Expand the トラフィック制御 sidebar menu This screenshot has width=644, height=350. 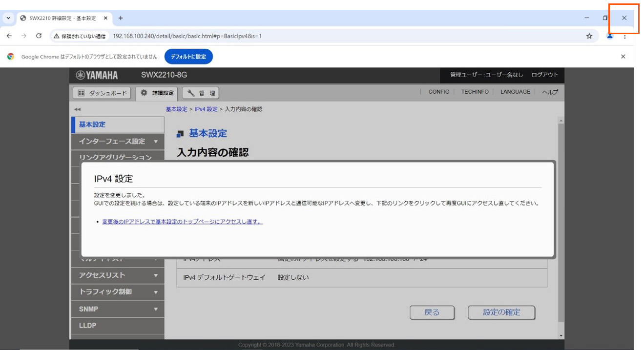(x=156, y=292)
